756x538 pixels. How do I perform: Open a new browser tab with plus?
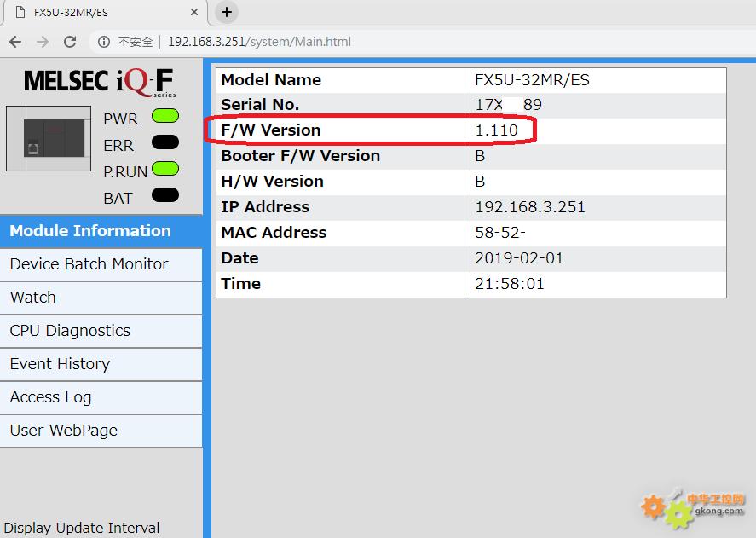[227, 12]
